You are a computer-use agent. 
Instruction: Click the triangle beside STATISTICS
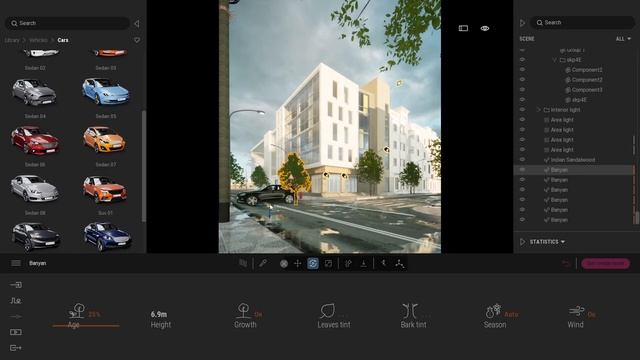pos(522,242)
